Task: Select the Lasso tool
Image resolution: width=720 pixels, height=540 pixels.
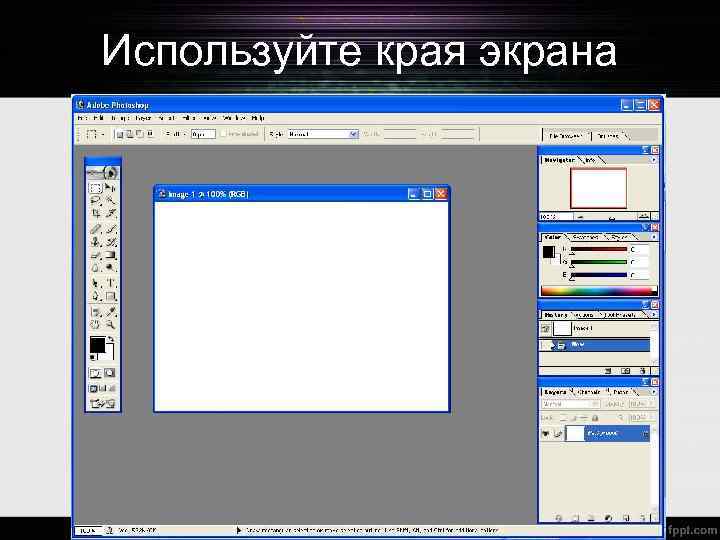Action: click(96, 200)
